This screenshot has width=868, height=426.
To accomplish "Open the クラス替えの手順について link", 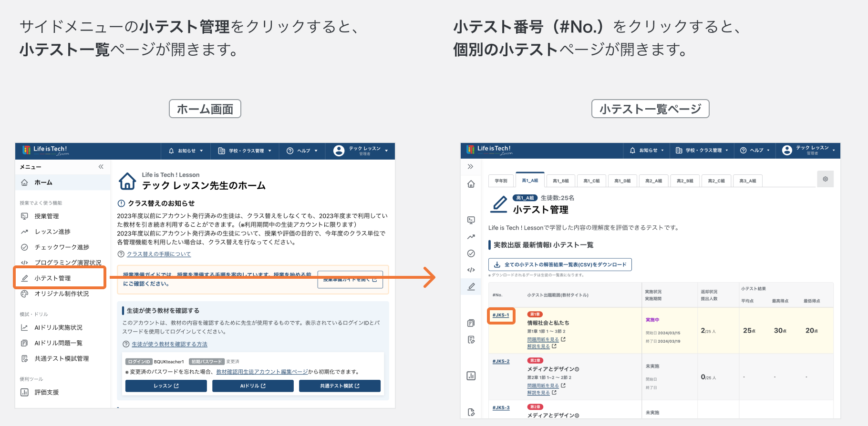I will (158, 254).
